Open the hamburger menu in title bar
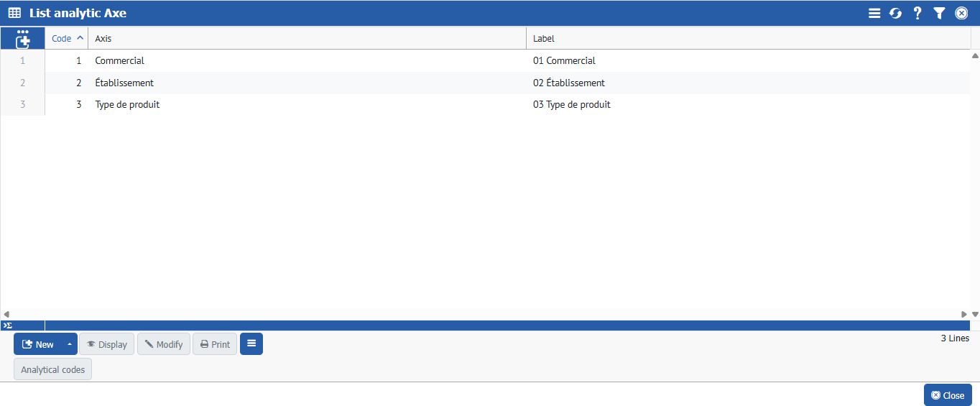This screenshot has height=406, width=980. pyautogui.click(x=874, y=13)
